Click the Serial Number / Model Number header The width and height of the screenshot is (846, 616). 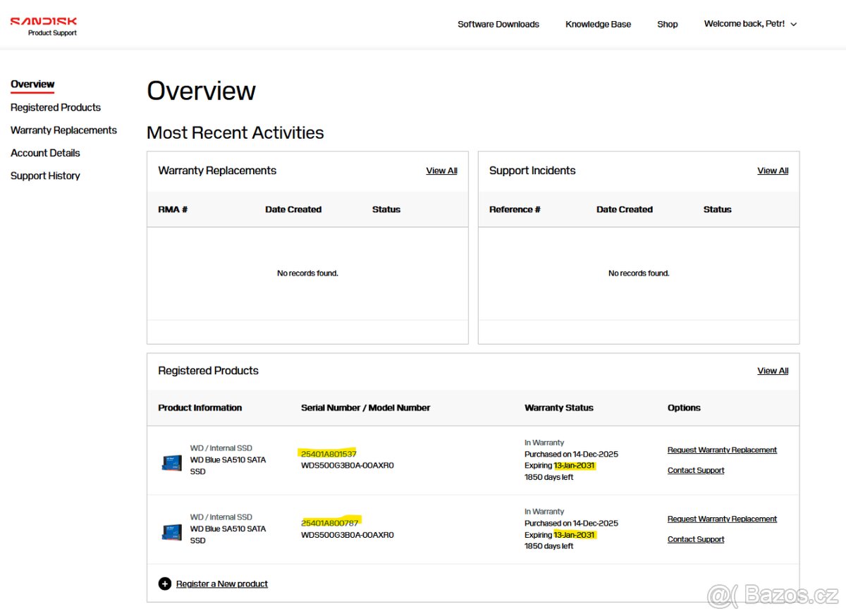click(365, 407)
